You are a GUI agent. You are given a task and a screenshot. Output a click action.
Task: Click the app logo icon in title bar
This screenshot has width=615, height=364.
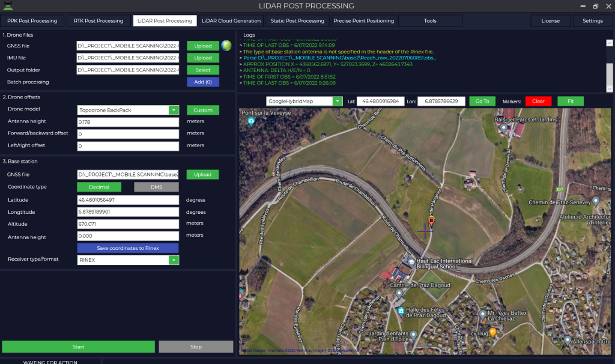(8, 6)
